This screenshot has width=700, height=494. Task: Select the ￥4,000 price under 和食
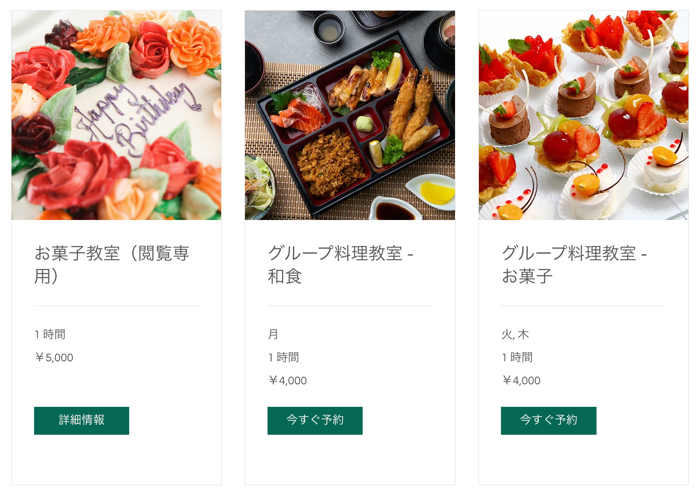(x=288, y=381)
